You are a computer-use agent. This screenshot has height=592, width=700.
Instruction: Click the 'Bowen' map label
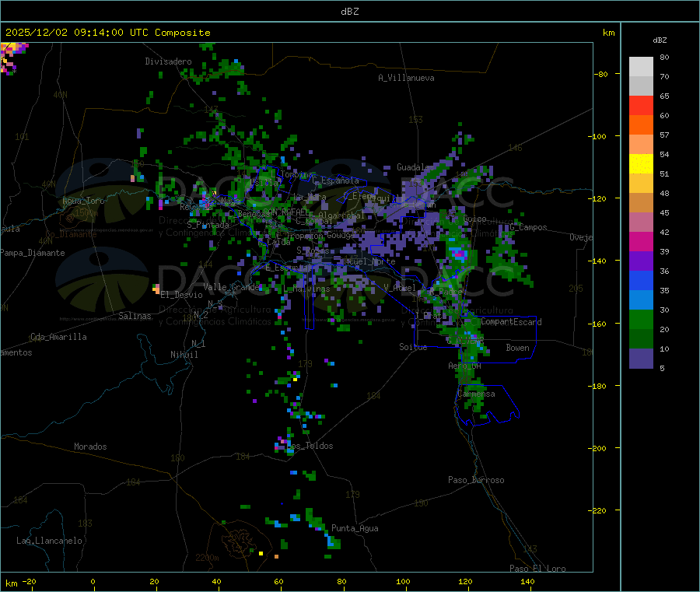tap(518, 348)
